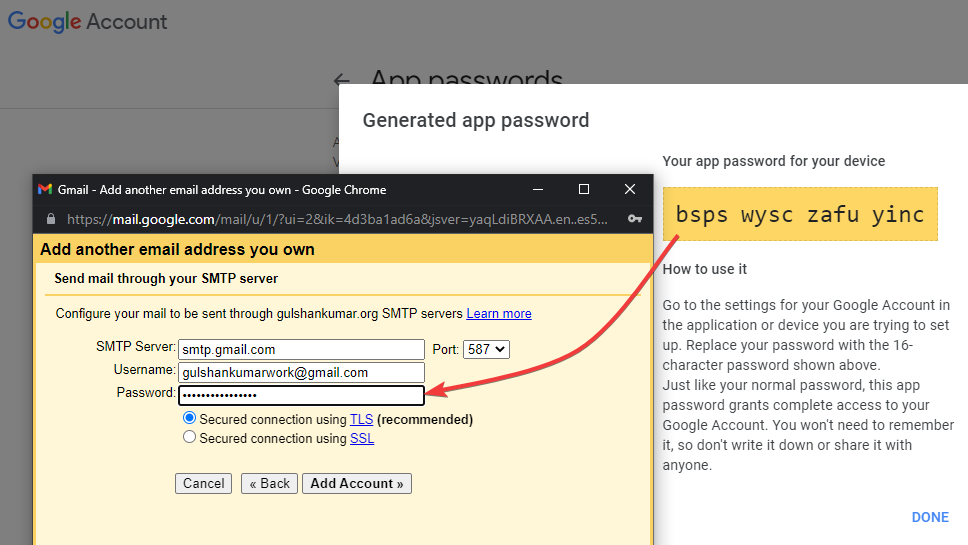
Task: Click the Password input field
Action: [301, 395]
